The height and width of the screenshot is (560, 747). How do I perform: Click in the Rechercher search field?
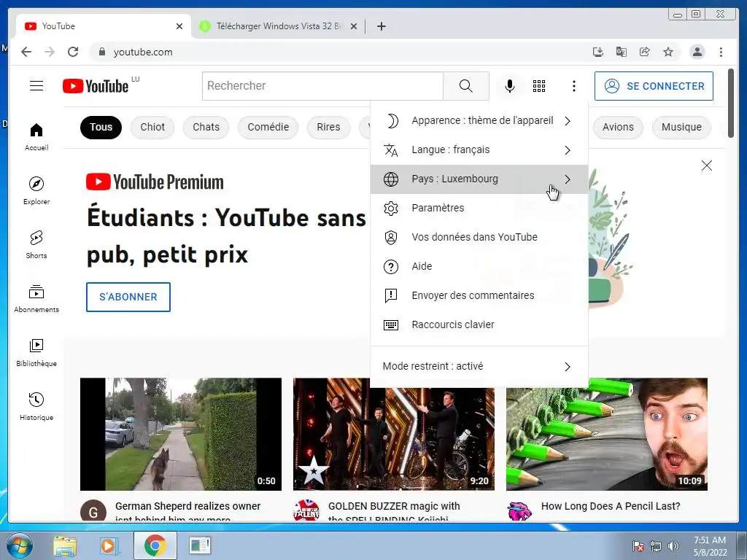click(x=323, y=86)
